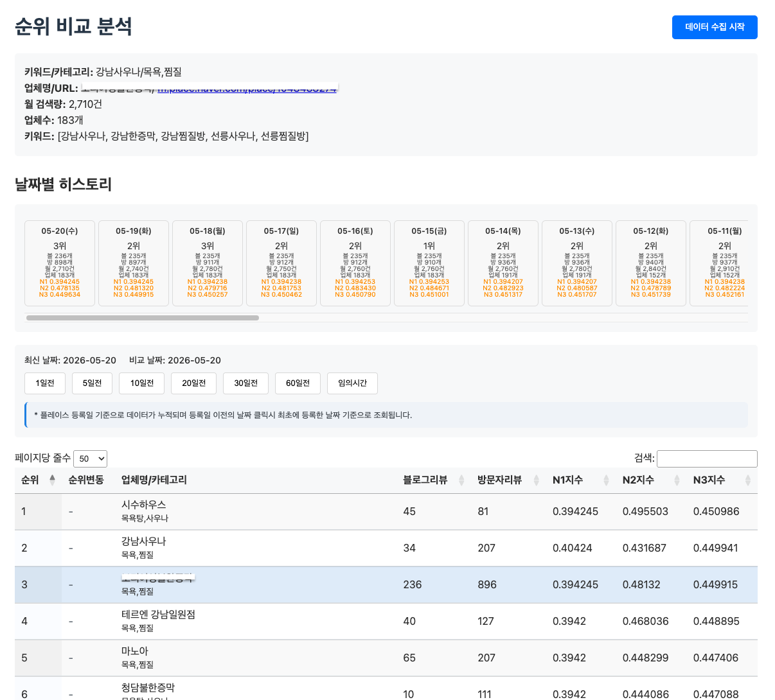The width and height of the screenshot is (775, 700).
Task: Compare with the 10일전 button
Action: [x=142, y=383]
